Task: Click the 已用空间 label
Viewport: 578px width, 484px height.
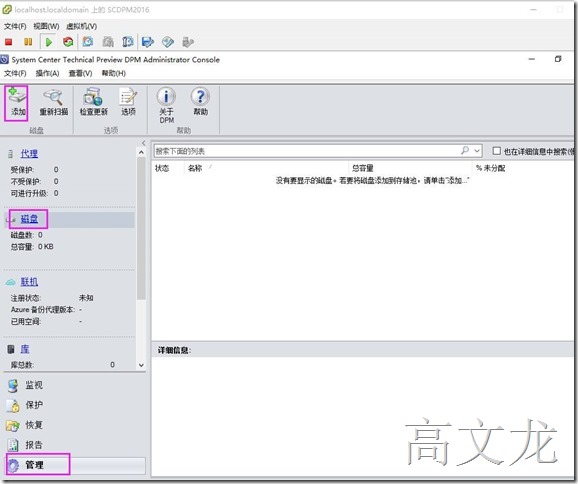Action: 25,322
